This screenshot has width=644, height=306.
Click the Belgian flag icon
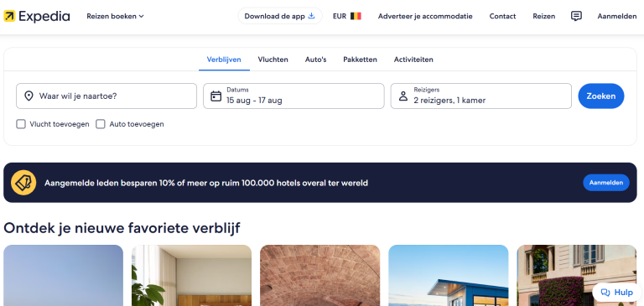pyautogui.click(x=356, y=16)
